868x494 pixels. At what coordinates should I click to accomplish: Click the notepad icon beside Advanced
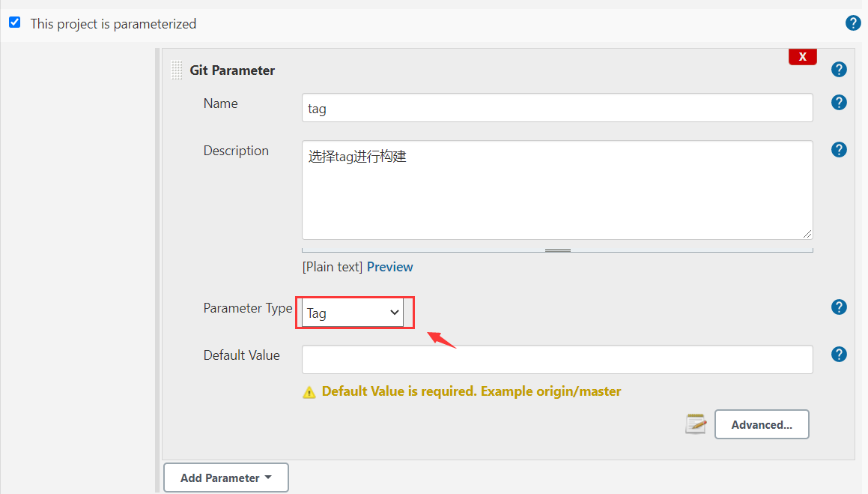click(696, 424)
